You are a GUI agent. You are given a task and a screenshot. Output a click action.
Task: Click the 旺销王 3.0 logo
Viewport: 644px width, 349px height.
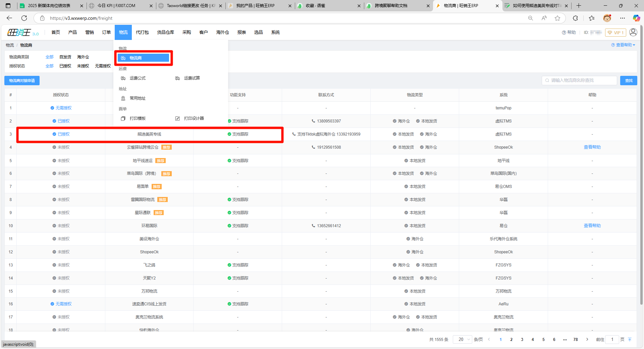click(23, 33)
